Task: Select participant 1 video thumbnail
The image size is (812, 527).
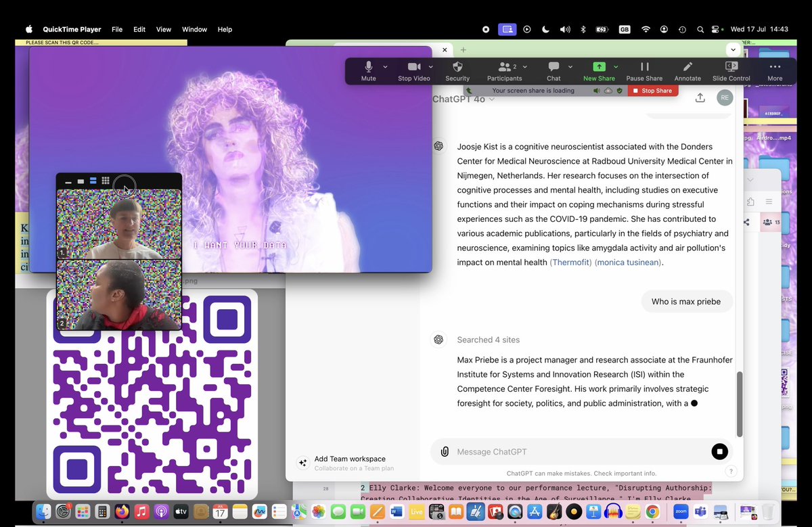Action: coord(119,223)
